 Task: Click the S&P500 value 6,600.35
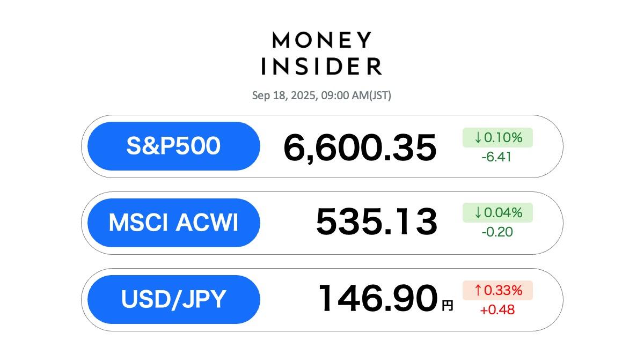click(360, 147)
